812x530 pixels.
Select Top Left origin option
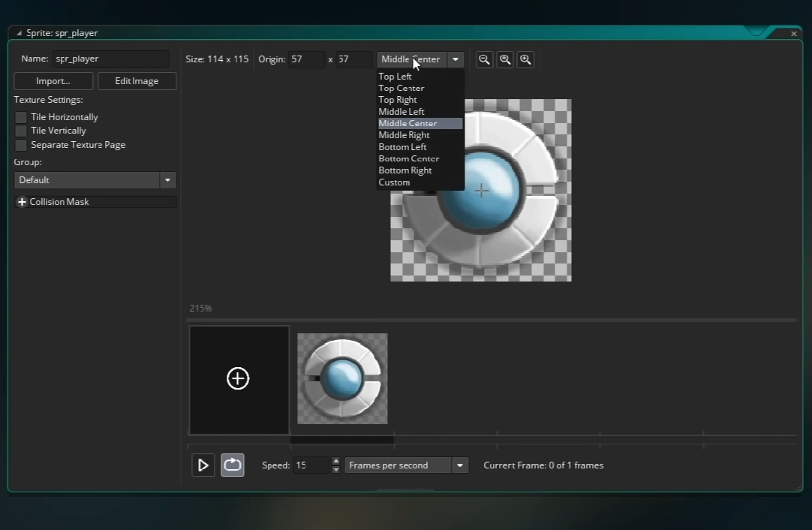tap(395, 77)
